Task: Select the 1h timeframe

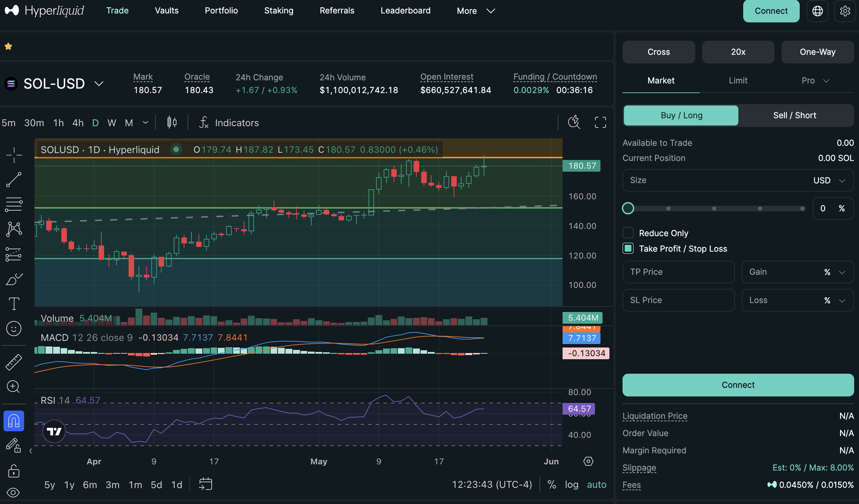Action: pos(58,123)
